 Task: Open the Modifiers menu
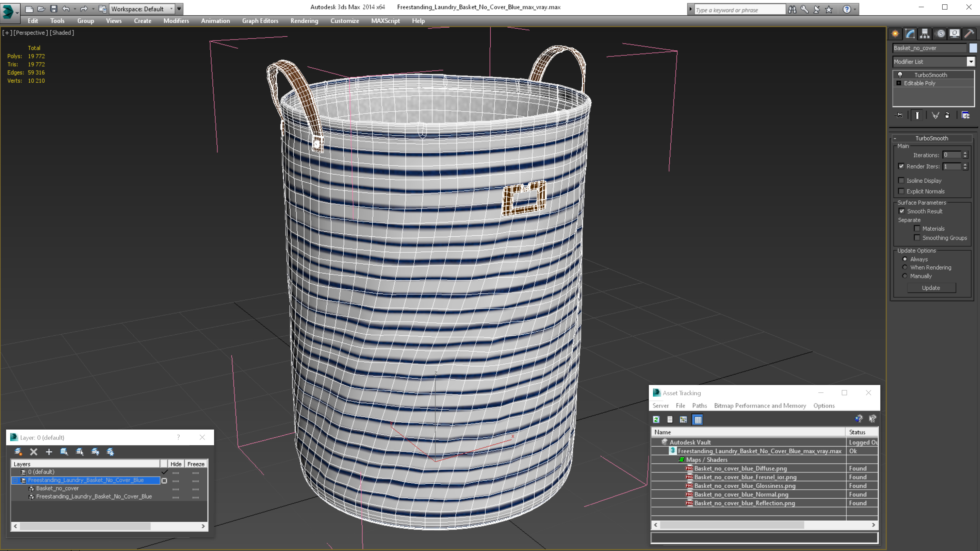176,21
